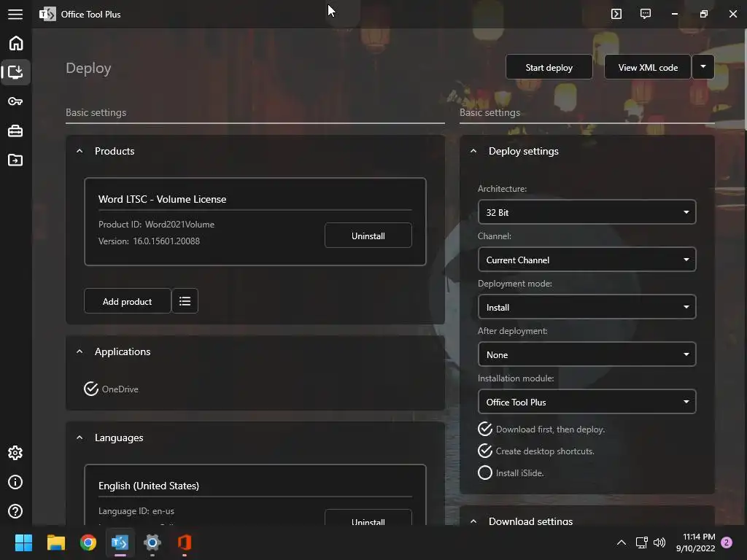Open the Help question mark icon

click(x=15, y=511)
